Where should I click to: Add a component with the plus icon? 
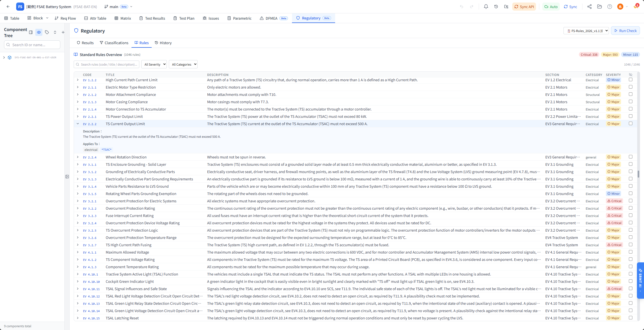[63, 32]
